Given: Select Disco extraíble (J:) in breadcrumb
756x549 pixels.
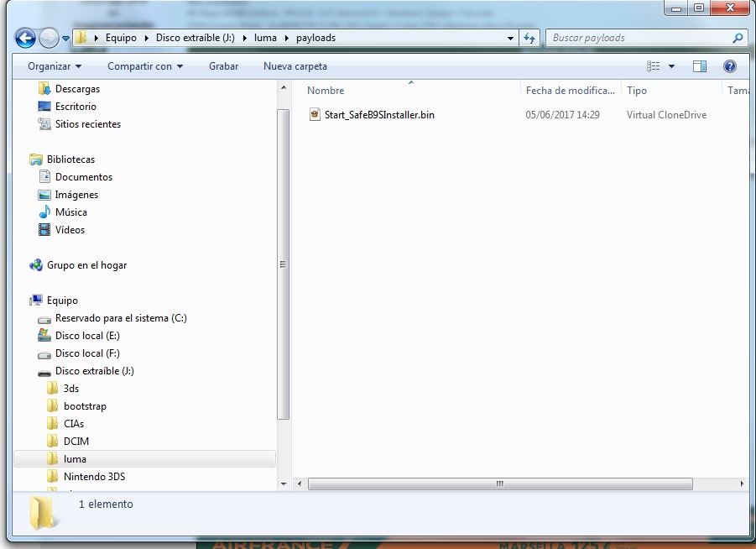Looking at the screenshot, I should [196, 38].
